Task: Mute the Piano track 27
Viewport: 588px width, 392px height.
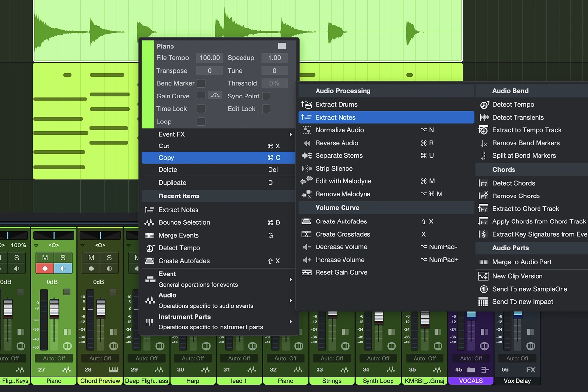Action: pos(45,258)
